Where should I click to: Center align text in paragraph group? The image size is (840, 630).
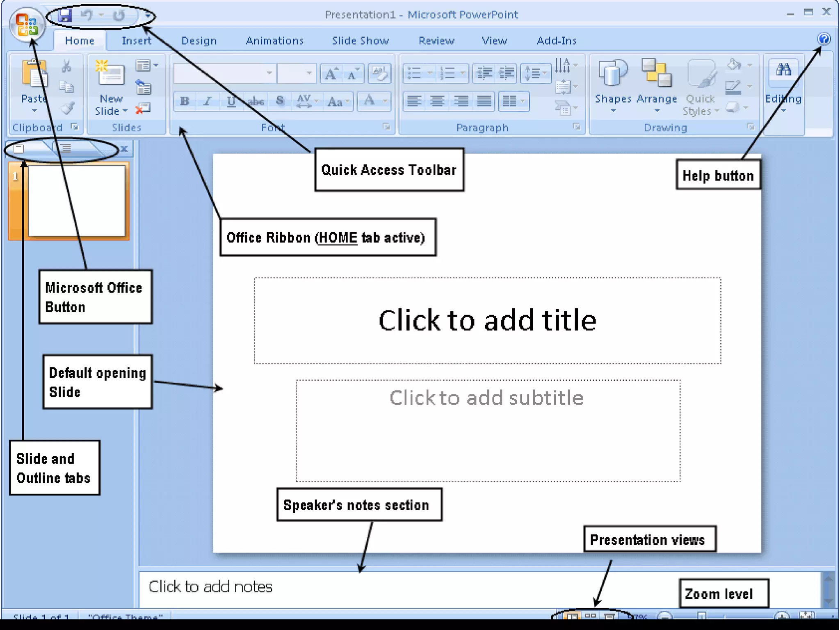437,101
